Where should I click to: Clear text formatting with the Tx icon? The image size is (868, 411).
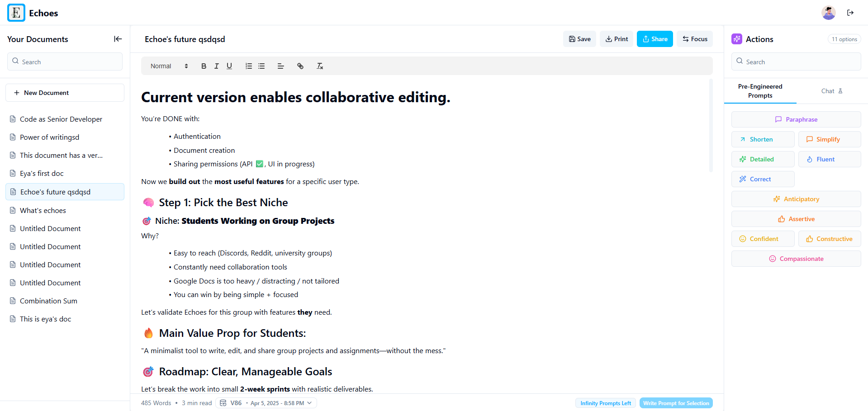click(x=320, y=66)
